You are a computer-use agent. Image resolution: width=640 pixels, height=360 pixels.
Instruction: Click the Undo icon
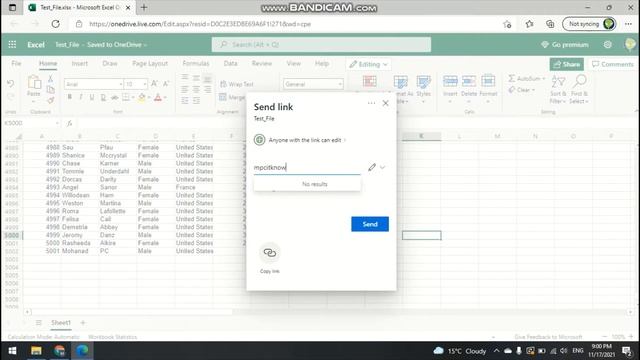point(11,84)
